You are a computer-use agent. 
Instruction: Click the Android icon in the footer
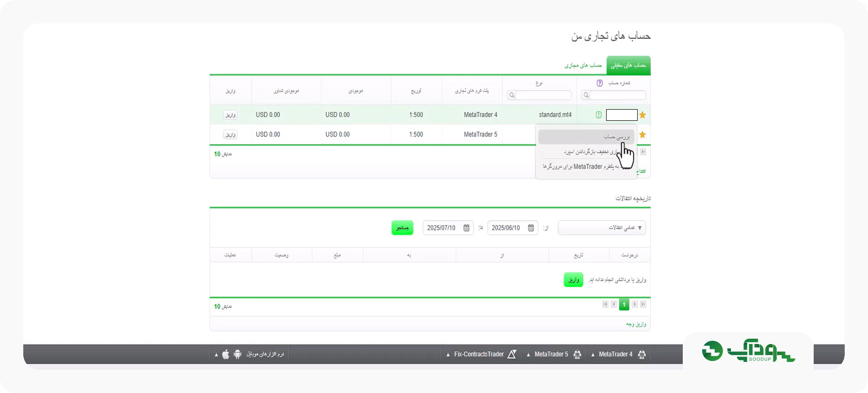click(x=237, y=355)
